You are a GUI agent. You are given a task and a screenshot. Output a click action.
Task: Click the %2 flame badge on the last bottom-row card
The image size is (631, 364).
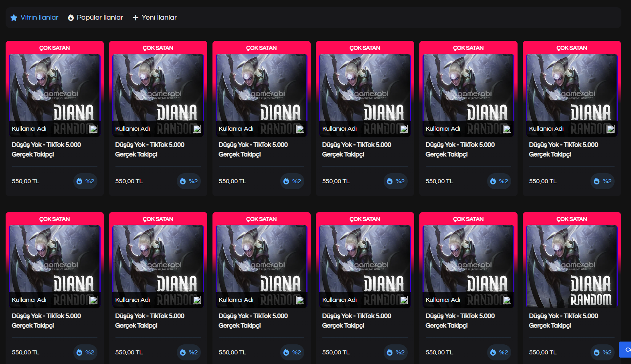click(603, 352)
